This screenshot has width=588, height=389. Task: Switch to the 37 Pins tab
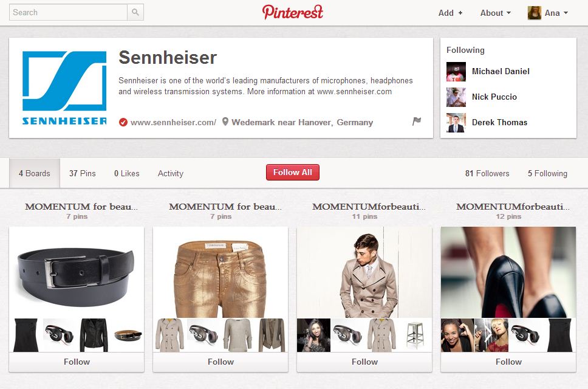click(x=83, y=173)
